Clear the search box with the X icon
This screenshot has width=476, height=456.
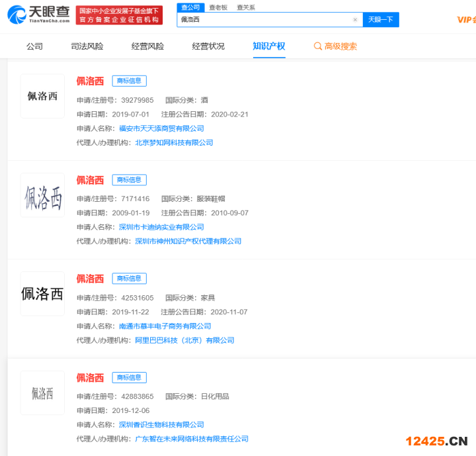coord(355,20)
